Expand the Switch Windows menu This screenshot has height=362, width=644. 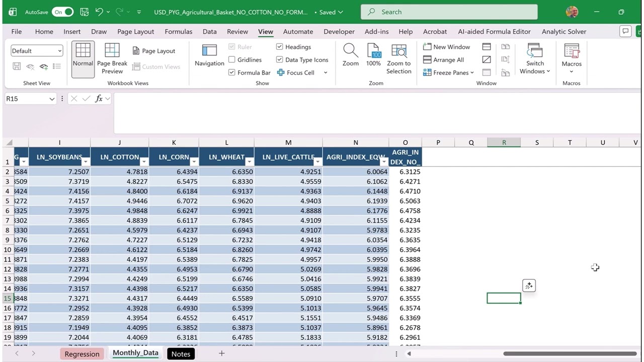[535, 59]
